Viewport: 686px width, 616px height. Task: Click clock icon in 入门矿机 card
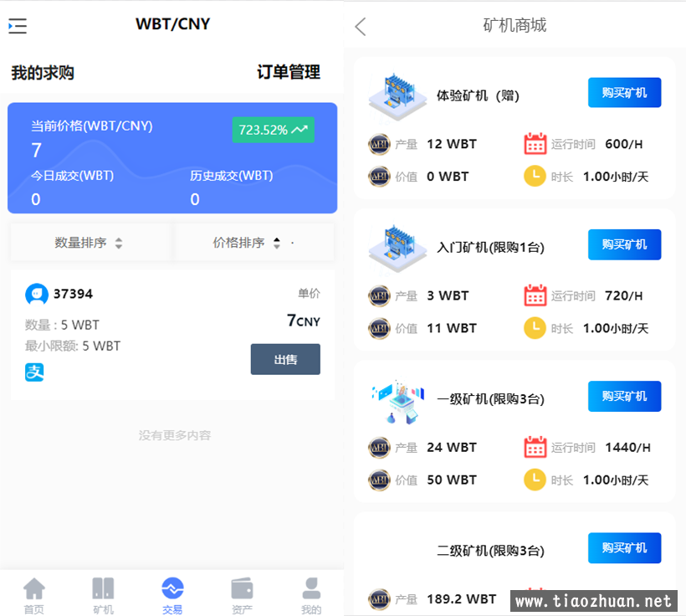[x=535, y=328]
